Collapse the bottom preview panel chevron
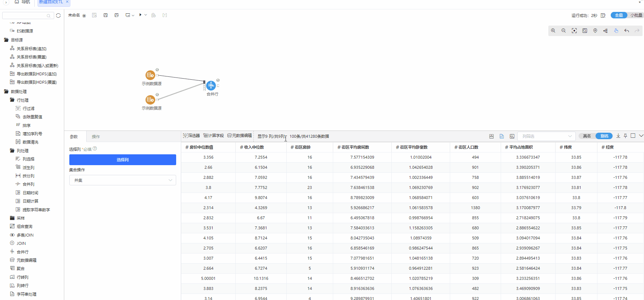This screenshot has height=300, width=644. coord(641,136)
